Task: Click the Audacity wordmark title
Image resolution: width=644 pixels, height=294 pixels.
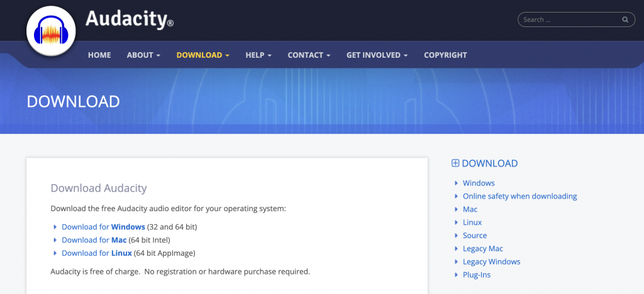Action: tap(130, 19)
